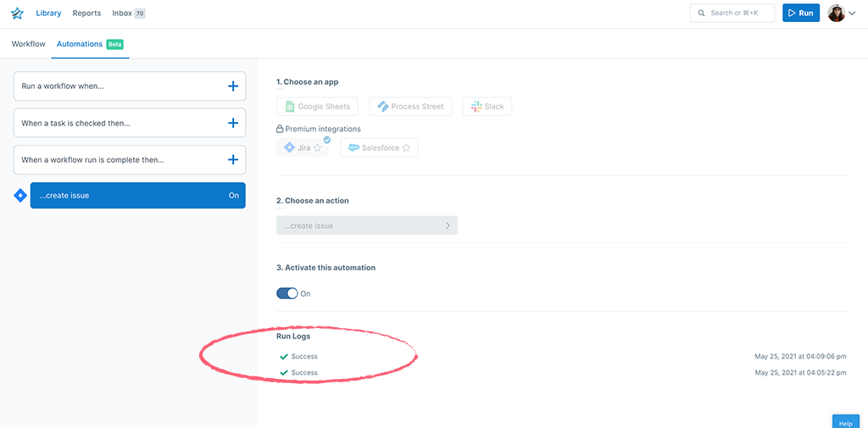Image resolution: width=868 pixels, height=428 pixels.
Task: Click the Beta badge
Action: [114, 44]
